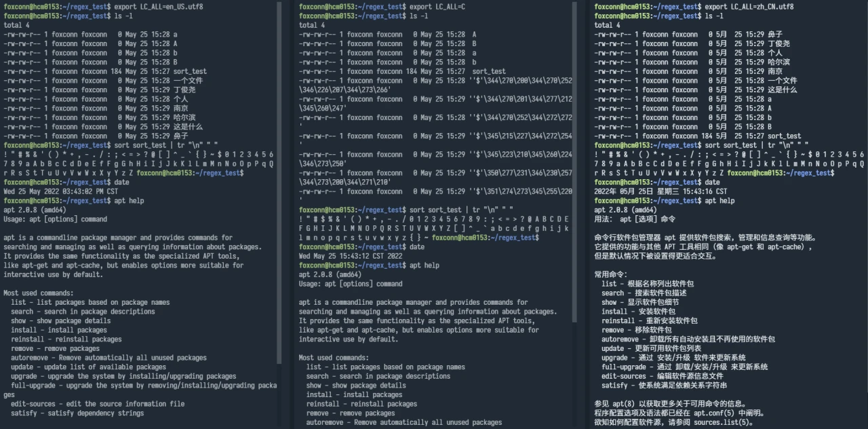The image size is (868, 429).
Task: Click 'autoremove' line in the middle terminal
Action: 403,422
